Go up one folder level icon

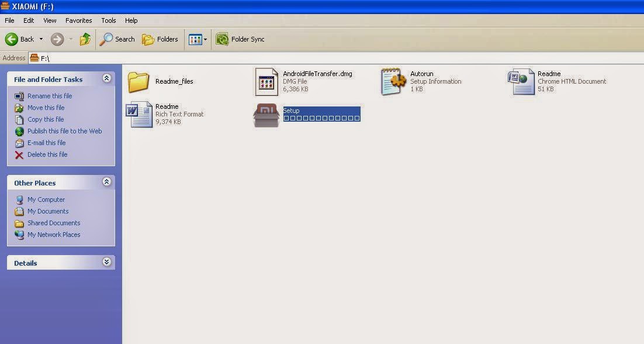pos(85,39)
